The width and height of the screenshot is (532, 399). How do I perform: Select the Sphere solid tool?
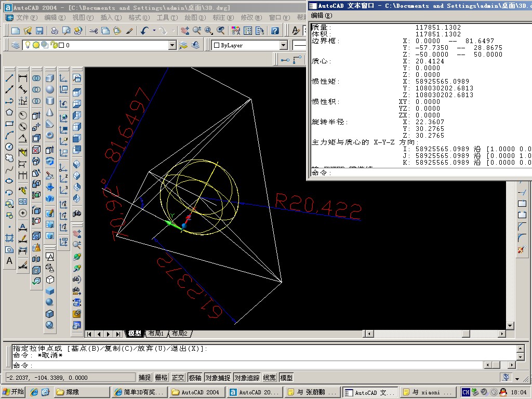point(50,89)
